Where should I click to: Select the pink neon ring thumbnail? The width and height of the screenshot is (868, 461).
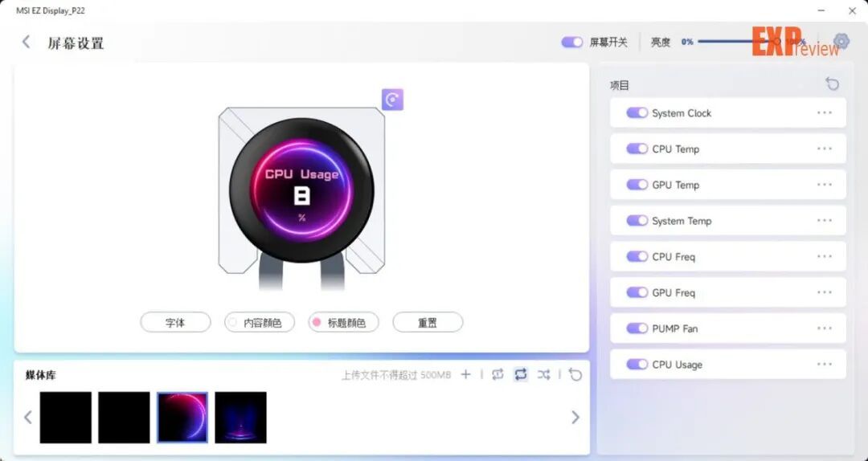[x=182, y=418]
